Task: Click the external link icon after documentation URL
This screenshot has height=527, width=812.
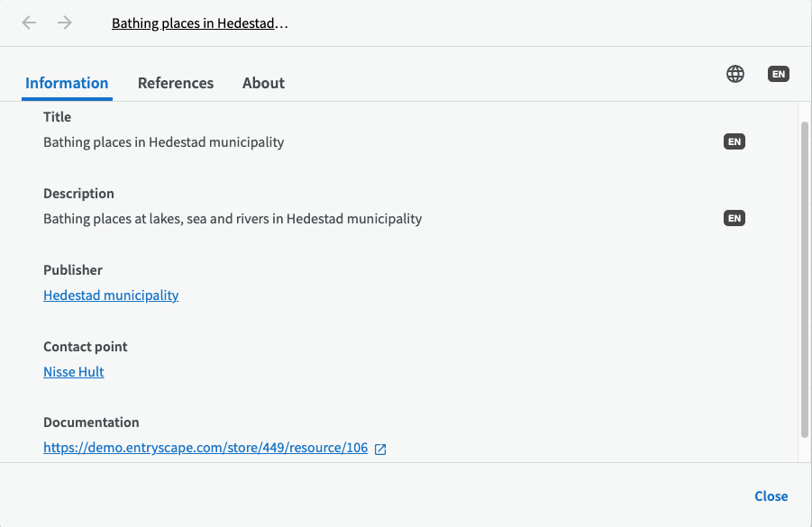Action: tap(380, 449)
